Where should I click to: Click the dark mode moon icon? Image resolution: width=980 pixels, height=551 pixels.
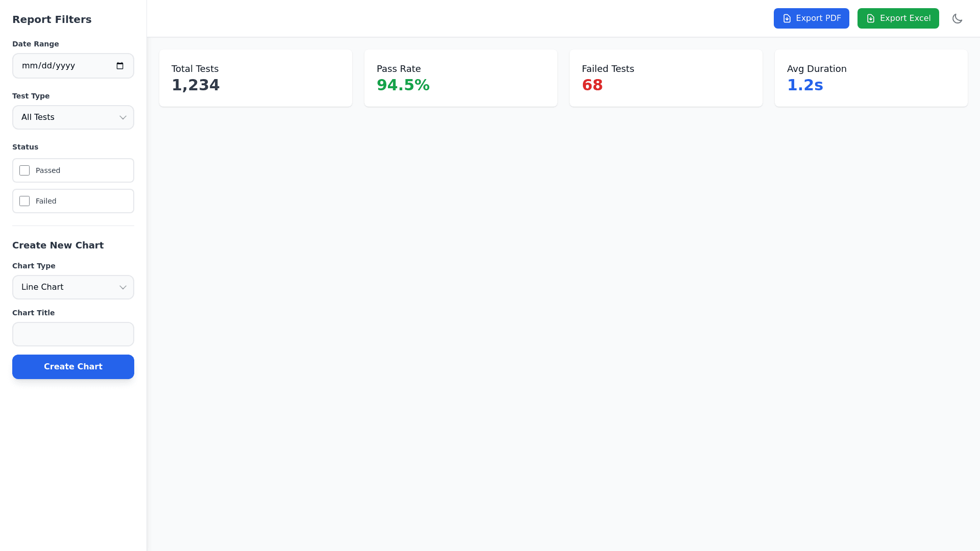click(x=957, y=19)
